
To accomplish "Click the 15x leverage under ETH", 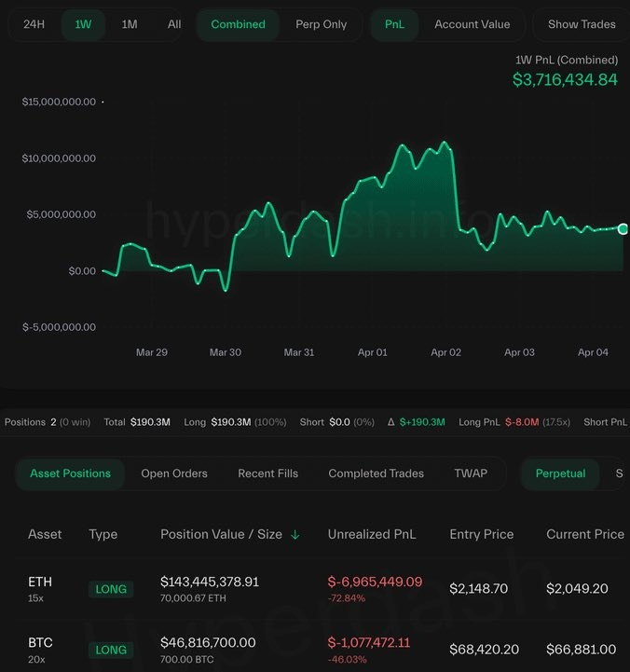I will (x=35, y=598).
